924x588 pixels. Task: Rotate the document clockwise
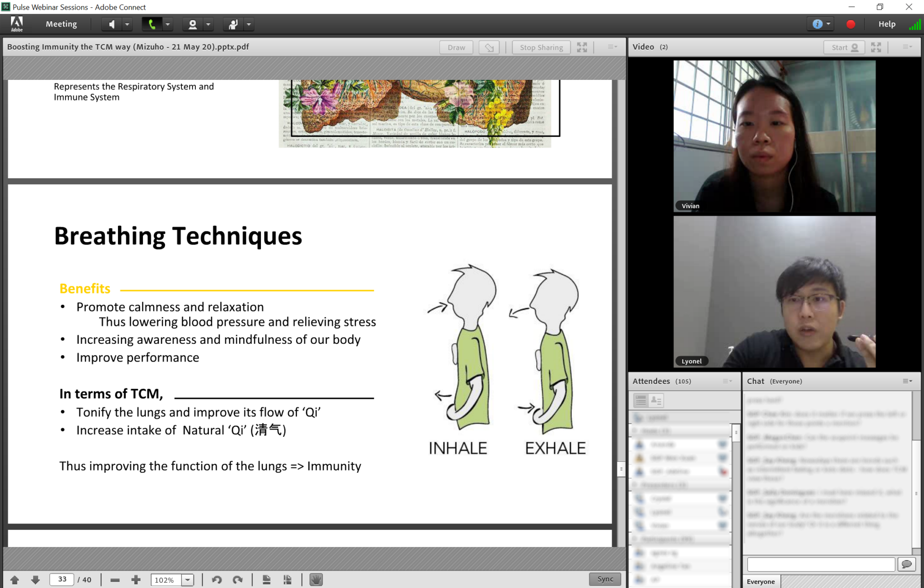[x=238, y=580]
